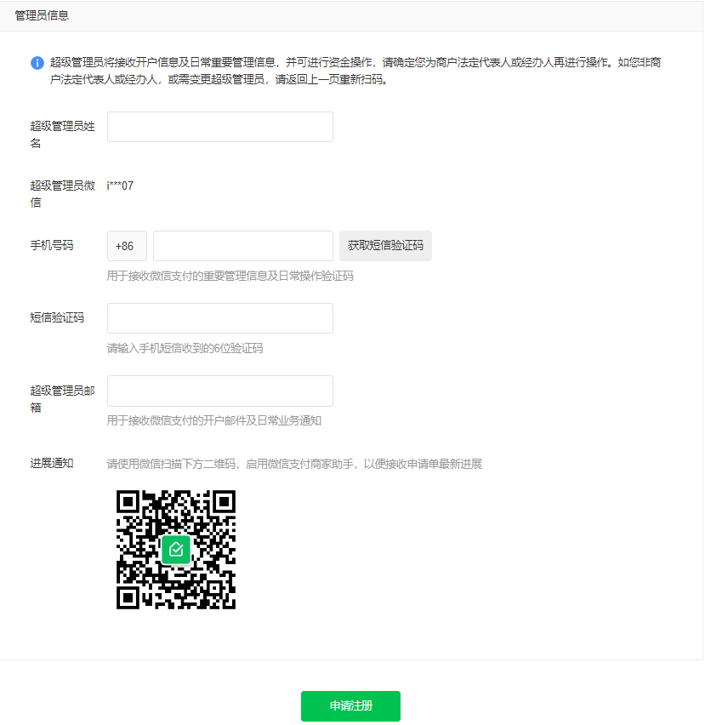Submit the form with 申请注册 button
The height and width of the screenshot is (725, 728).
click(x=350, y=706)
